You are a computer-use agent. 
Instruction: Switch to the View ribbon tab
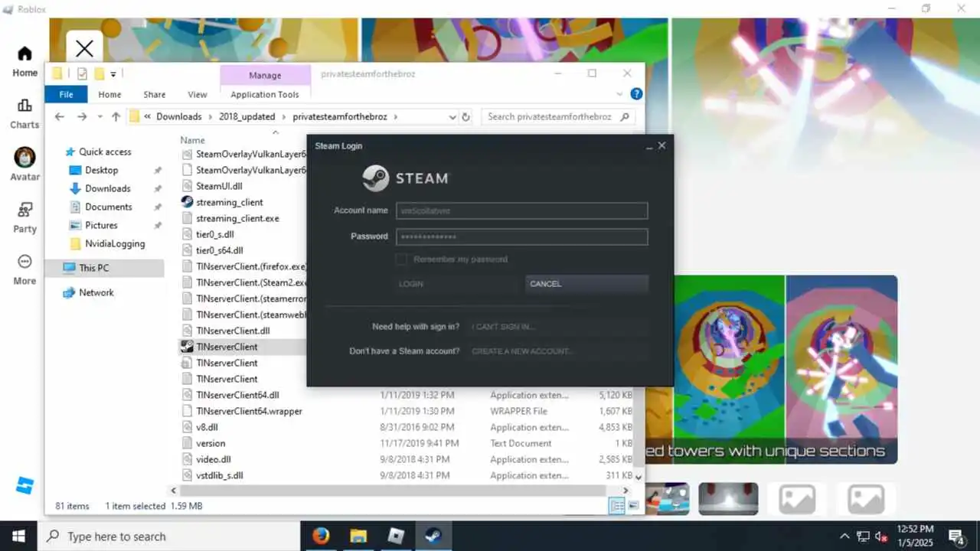[x=198, y=94]
